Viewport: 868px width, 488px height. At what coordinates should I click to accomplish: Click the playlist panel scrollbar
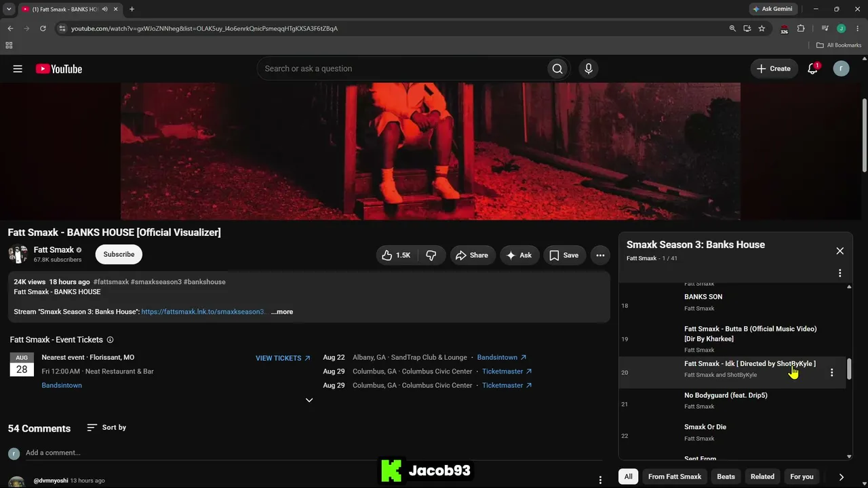tap(848, 369)
